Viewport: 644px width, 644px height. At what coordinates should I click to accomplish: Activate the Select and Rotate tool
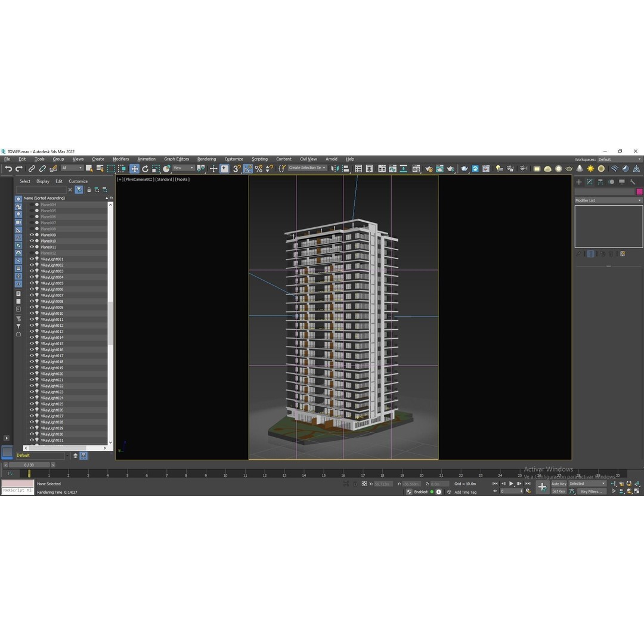click(145, 169)
